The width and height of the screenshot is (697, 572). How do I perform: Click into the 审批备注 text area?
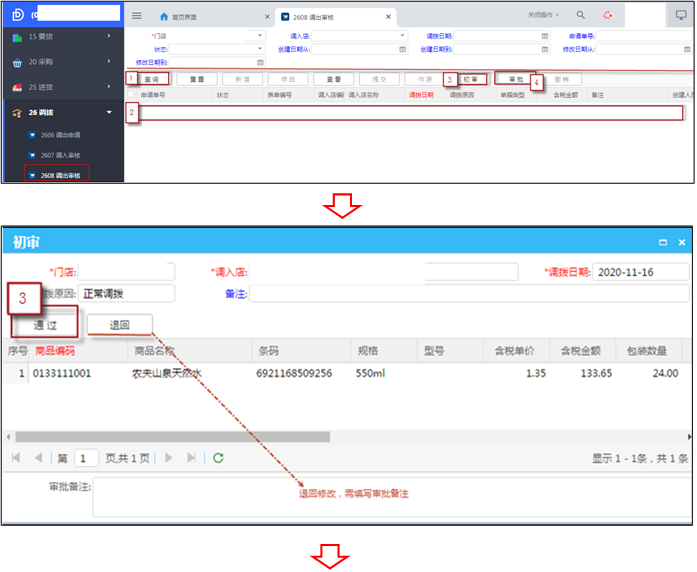coord(393,497)
